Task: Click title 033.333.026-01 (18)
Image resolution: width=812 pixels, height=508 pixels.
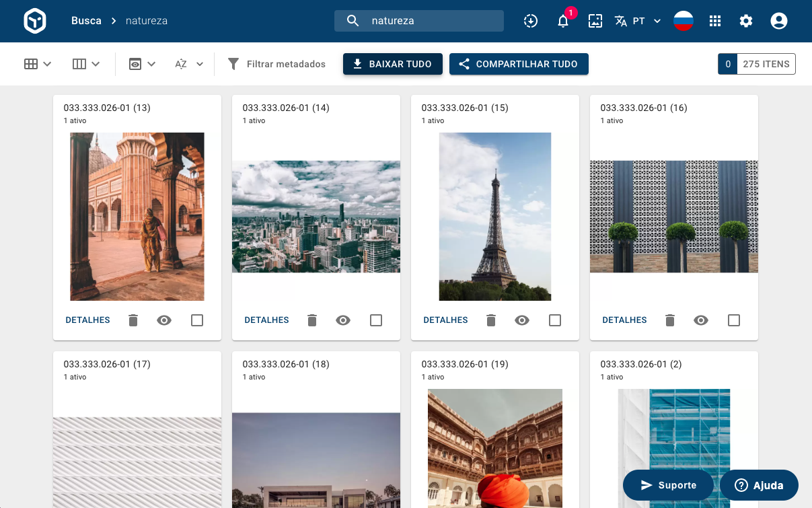Action: pos(286,364)
